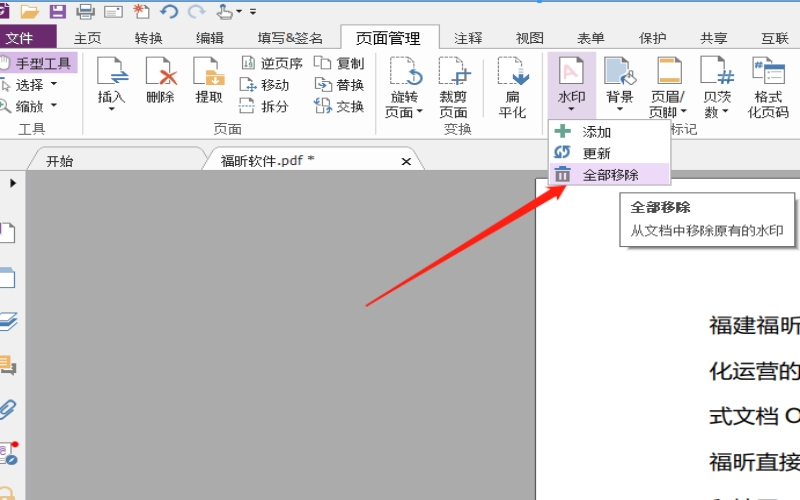Click 格式化页码 format page numbers icon
The height and width of the screenshot is (500, 800).
(x=768, y=87)
